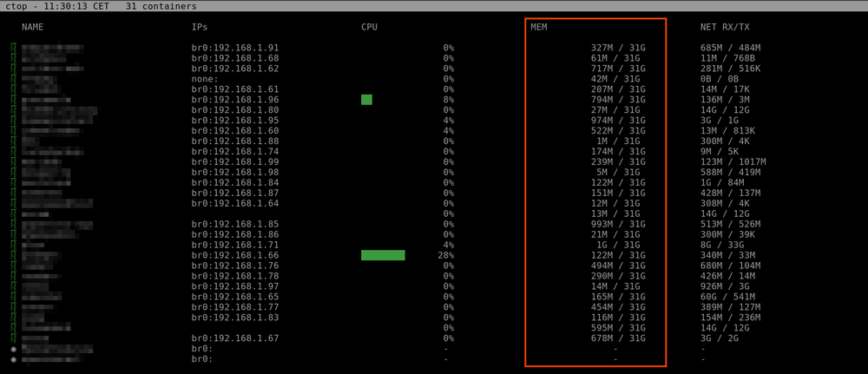Viewport: 868px width, 374px height.
Task: Click the memory value '993M / 31G'
Action: click(618, 224)
